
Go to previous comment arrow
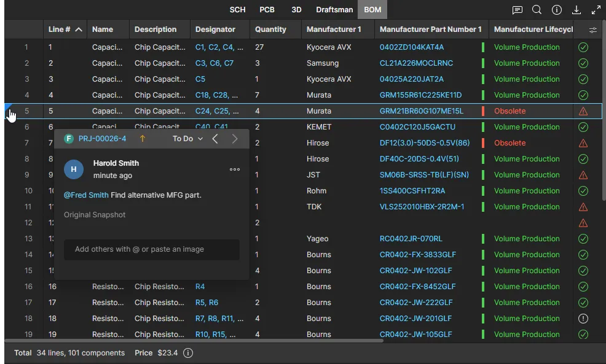pos(215,139)
